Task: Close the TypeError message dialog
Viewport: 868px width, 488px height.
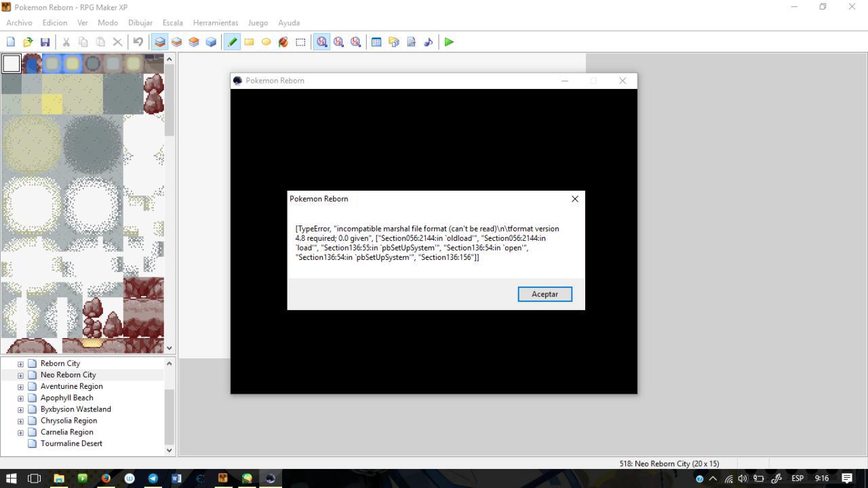Action: tap(574, 199)
